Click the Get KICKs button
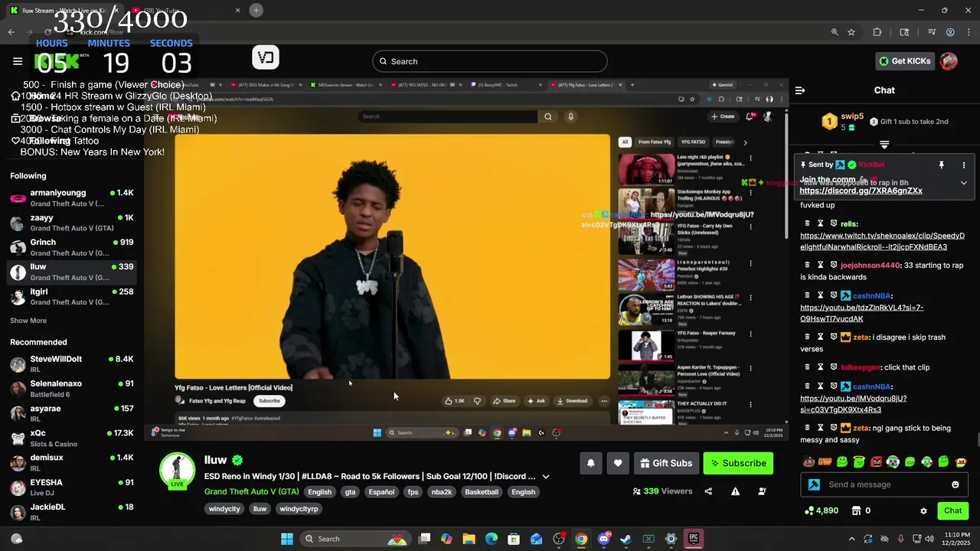The image size is (980, 551). tap(904, 61)
